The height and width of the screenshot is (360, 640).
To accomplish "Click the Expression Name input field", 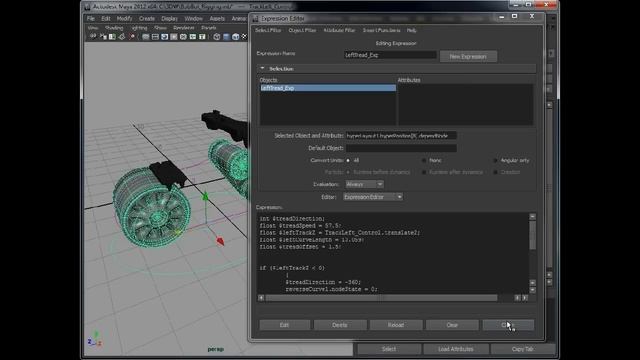I will tap(390, 55).
